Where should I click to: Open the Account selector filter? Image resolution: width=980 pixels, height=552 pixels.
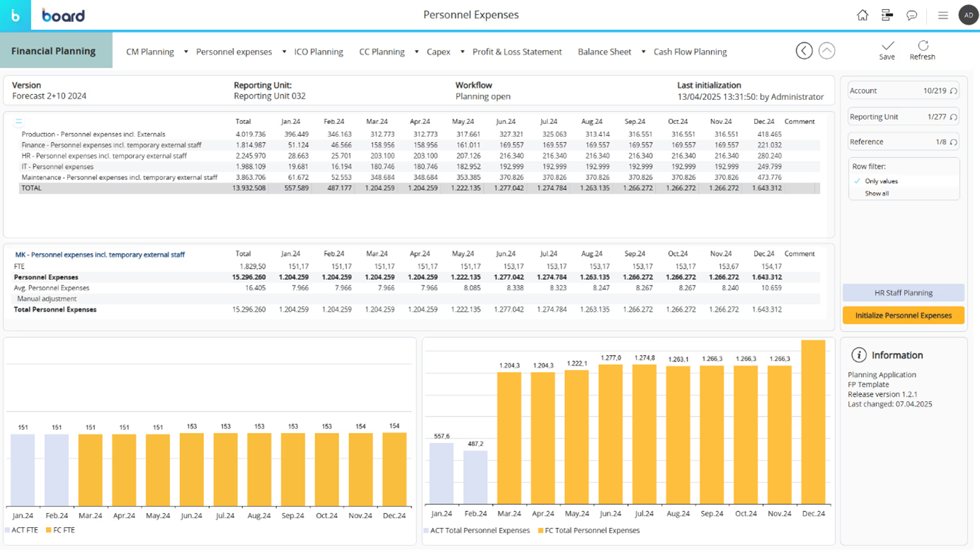point(903,91)
